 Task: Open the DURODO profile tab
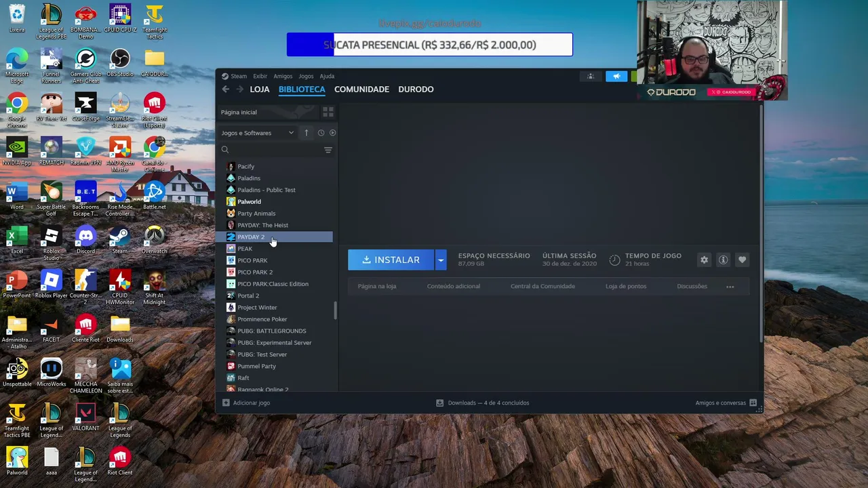tap(416, 89)
